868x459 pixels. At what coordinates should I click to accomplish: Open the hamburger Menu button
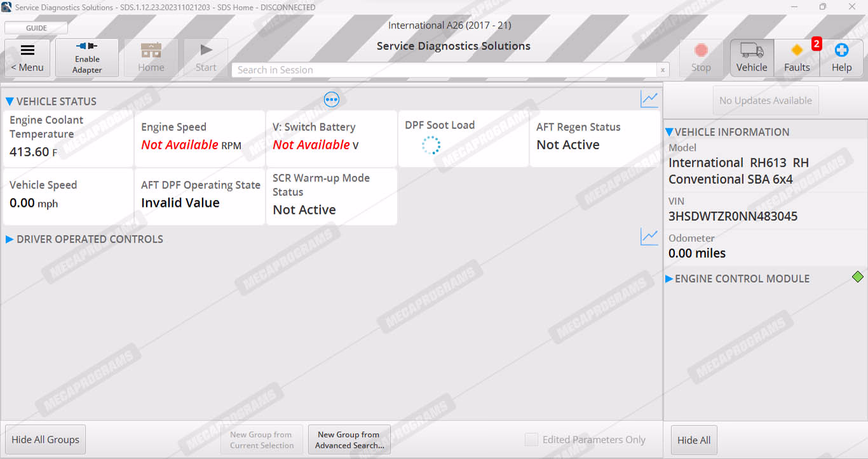pyautogui.click(x=27, y=58)
